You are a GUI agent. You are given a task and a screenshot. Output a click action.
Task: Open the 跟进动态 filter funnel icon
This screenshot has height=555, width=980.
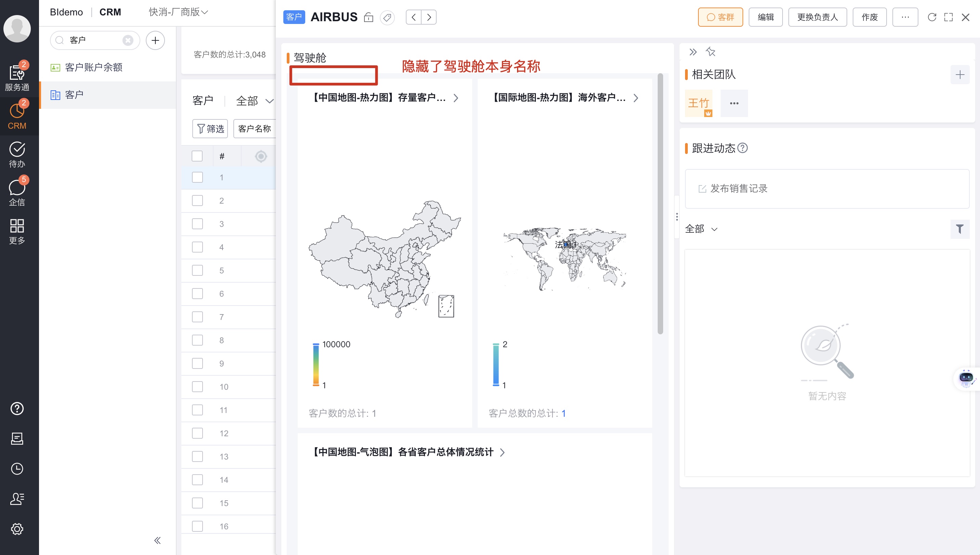[x=960, y=229]
